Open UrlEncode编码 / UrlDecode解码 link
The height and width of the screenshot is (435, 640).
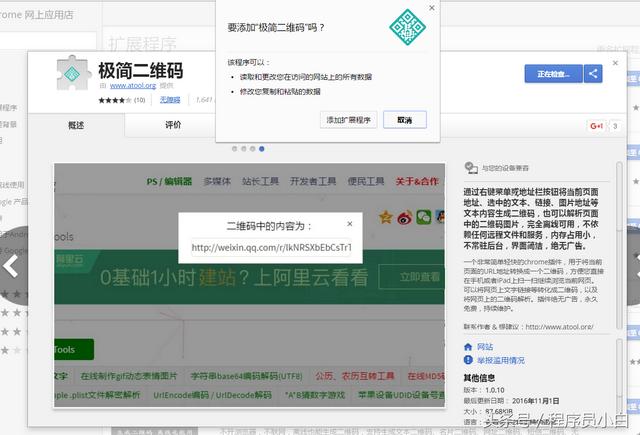pos(212,395)
